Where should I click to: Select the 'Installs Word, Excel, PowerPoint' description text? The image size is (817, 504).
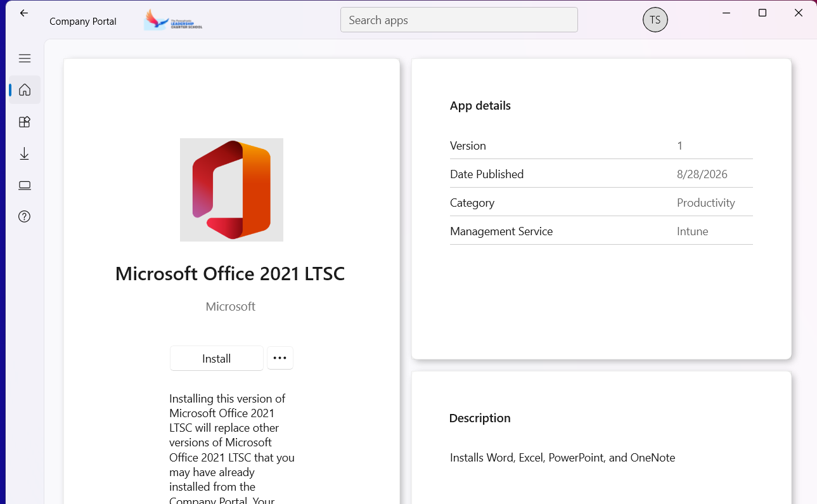click(563, 458)
